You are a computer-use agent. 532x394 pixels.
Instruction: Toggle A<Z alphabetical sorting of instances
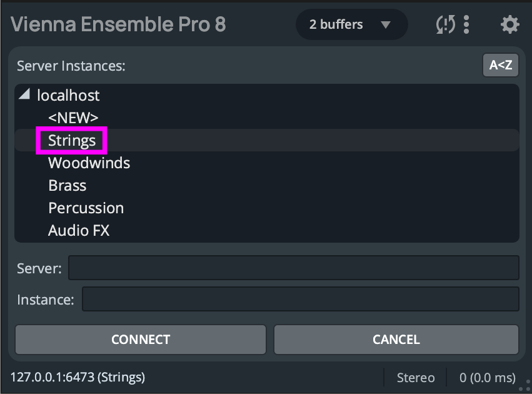point(500,65)
